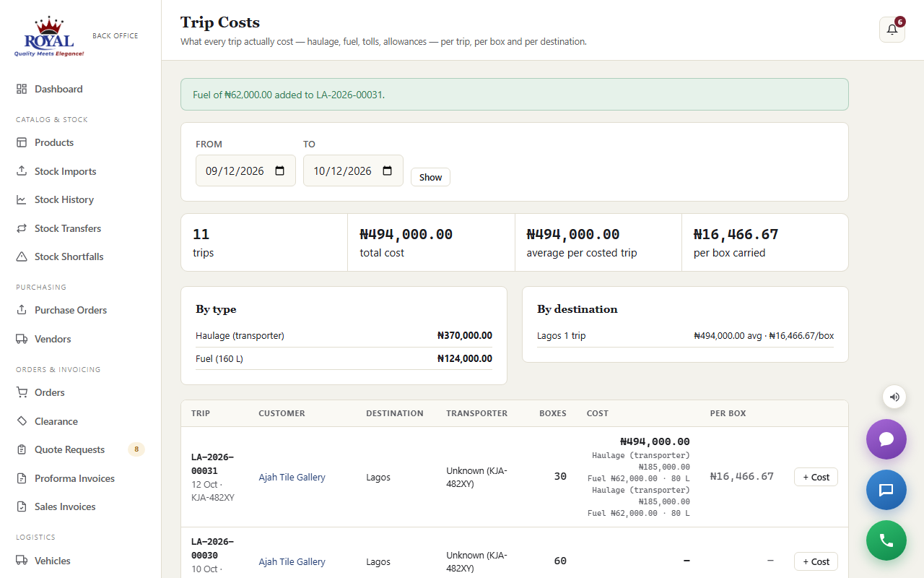Add cost to trip LA-2026-00031
The width and height of the screenshot is (924, 578).
pos(816,477)
